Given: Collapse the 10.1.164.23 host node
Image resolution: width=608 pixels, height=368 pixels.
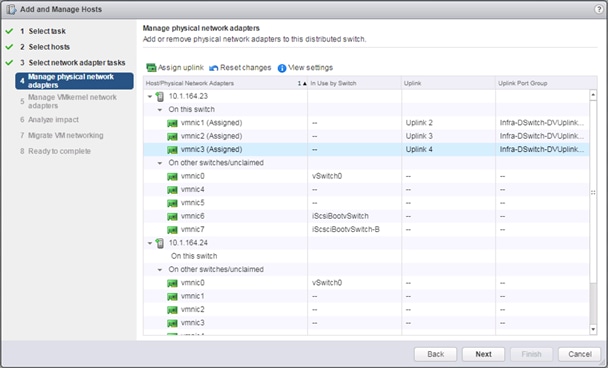Looking at the screenshot, I should pos(150,97).
